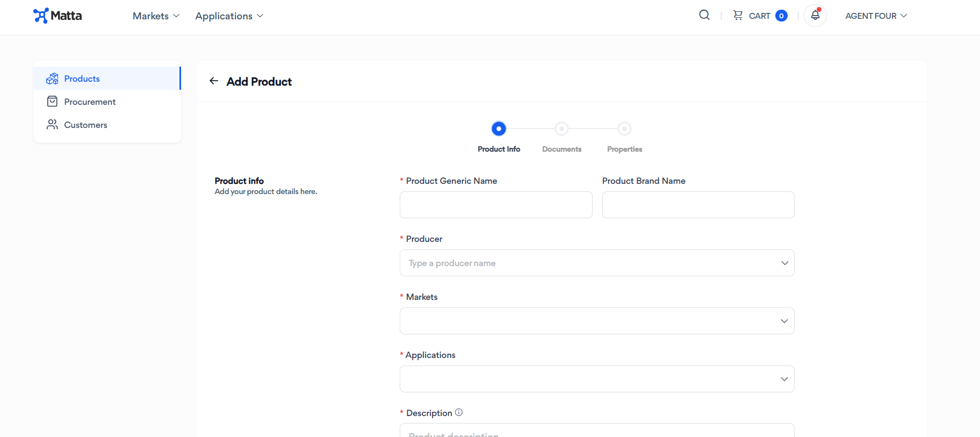Click the Matta logo
Screen dimensions: 980x437
tap(57, 16)
